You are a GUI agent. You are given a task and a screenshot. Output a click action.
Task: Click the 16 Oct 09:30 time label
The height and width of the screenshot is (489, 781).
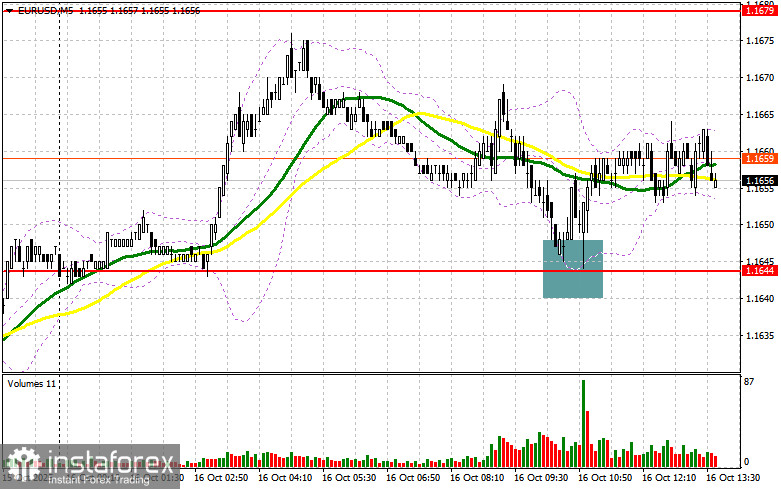(541, 478)
